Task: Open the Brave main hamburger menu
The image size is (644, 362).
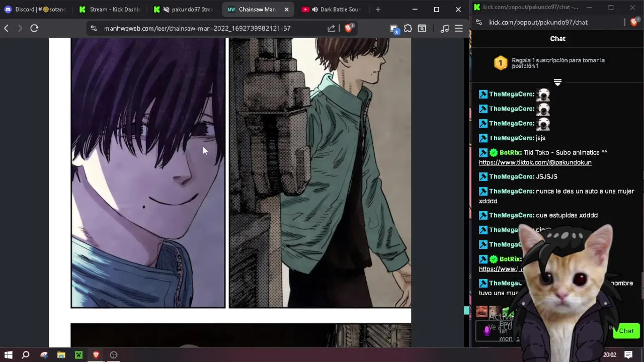Action: (x=459, y=29)
